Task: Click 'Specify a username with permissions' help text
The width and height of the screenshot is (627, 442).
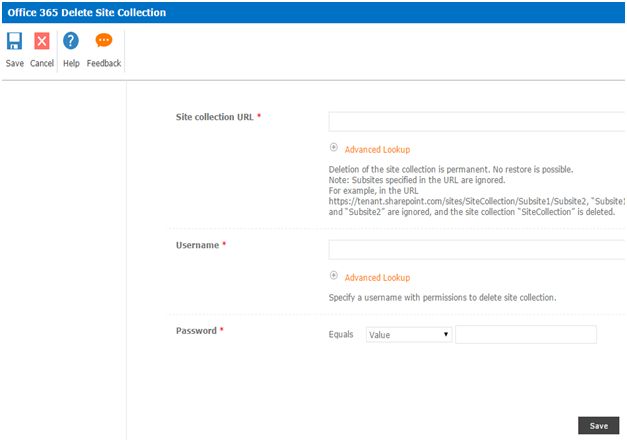Action: coord(442,298)
